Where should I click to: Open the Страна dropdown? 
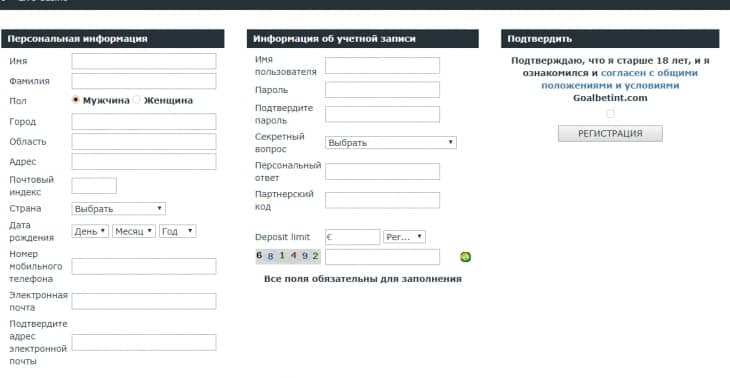tap(119, 209)
